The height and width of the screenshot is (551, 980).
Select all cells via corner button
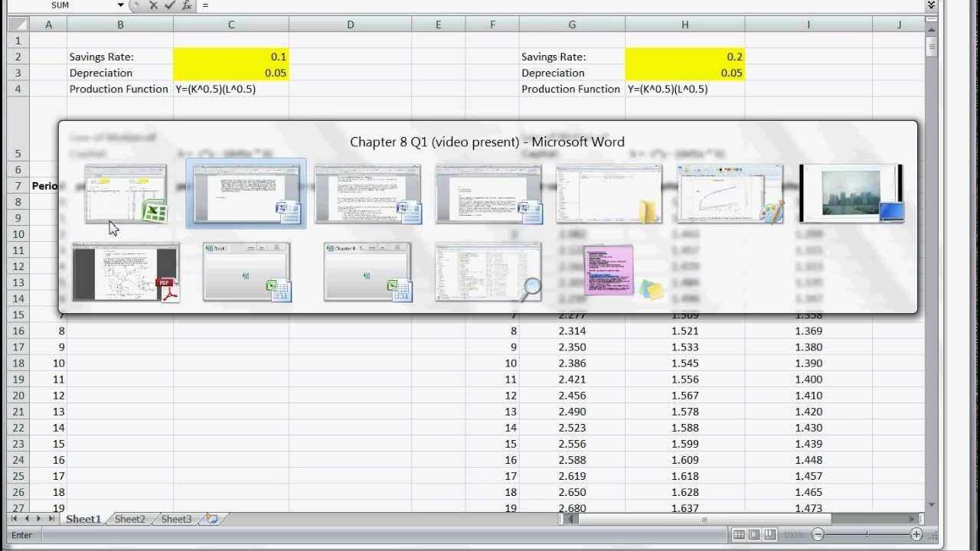click(18, 24)
